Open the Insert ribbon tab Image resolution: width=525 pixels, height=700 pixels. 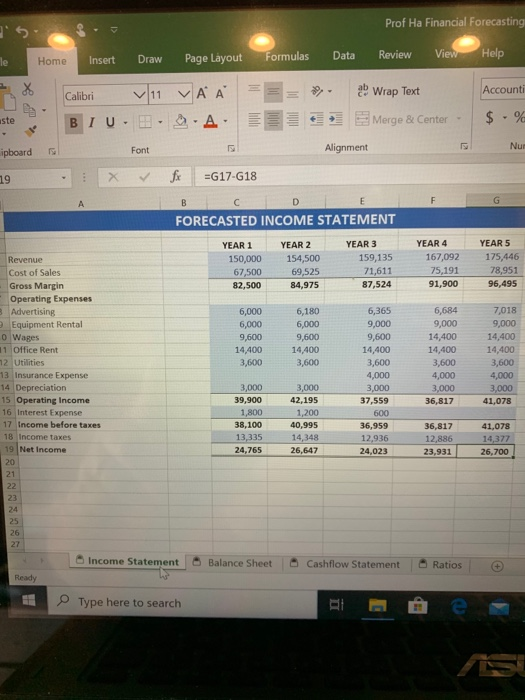(102, 60)
